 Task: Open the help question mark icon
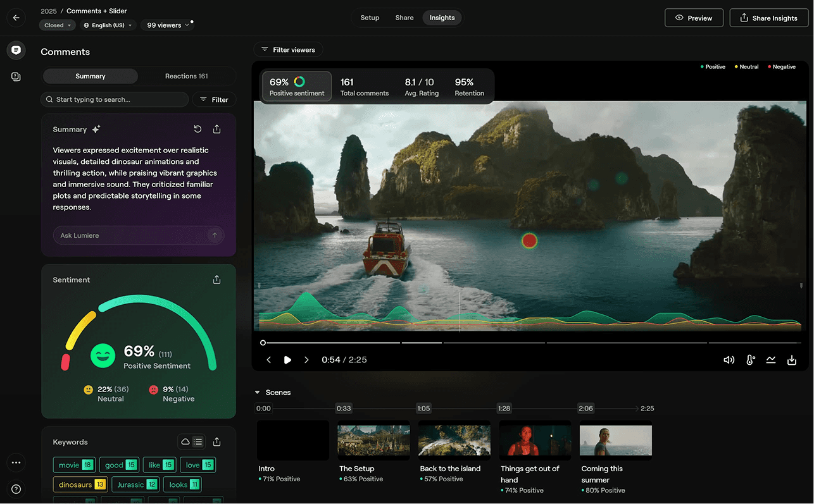coord(16,489)
